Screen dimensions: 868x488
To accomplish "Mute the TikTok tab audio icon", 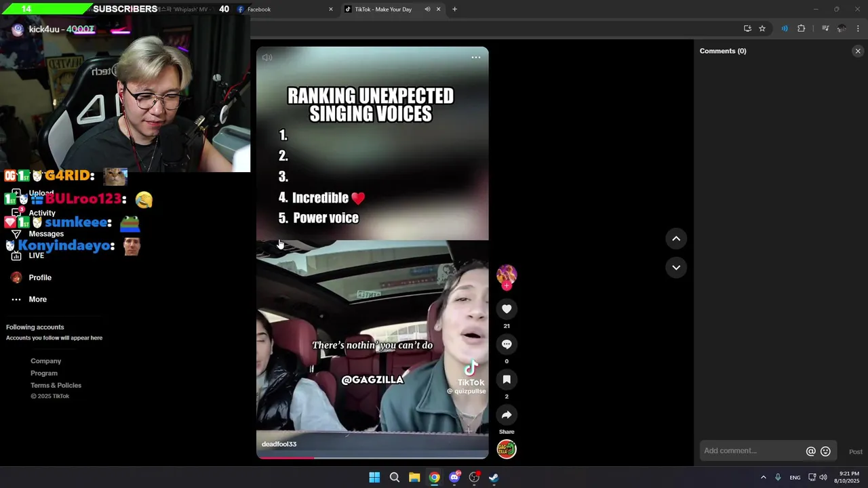I will [427, 9].
